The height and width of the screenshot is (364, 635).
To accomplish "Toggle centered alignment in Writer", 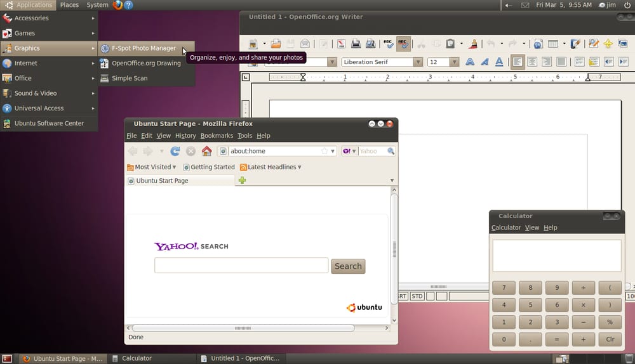I will [x=532, y=62].
